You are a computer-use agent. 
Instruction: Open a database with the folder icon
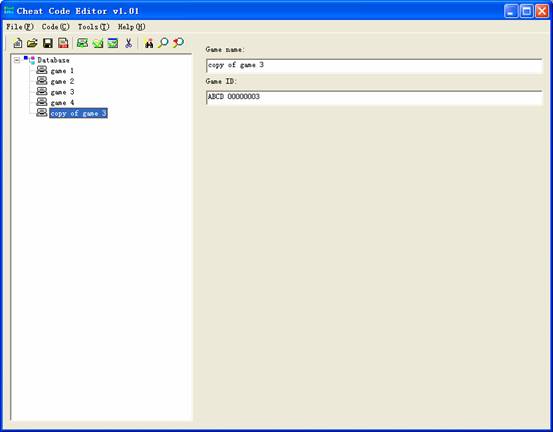click(x=32, y=43)
